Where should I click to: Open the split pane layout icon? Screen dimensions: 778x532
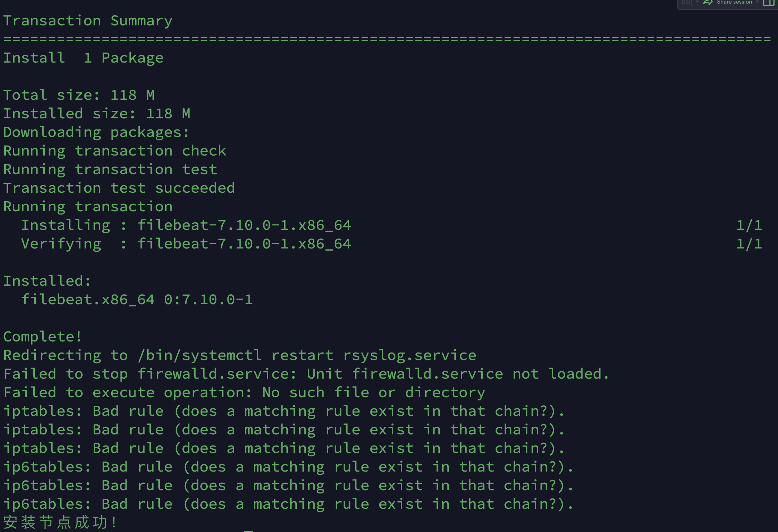pyautogui.click(x=769, y=3)
